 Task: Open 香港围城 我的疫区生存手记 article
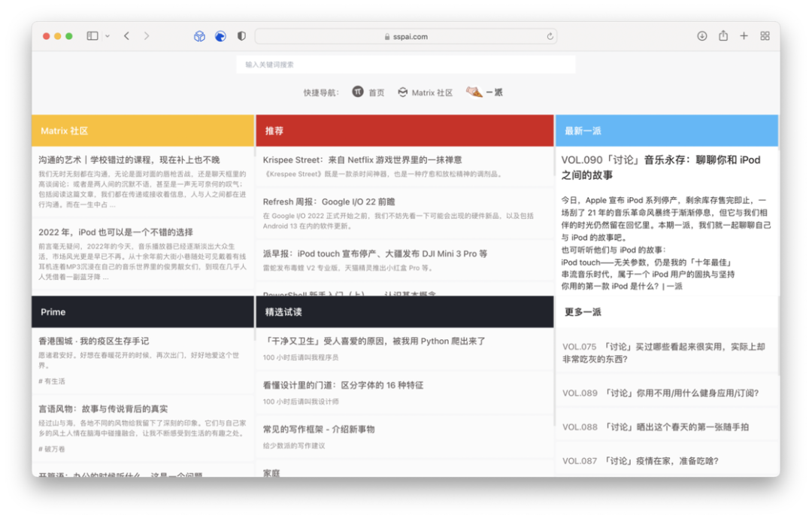pyautogui.click(x=94, y=341)
